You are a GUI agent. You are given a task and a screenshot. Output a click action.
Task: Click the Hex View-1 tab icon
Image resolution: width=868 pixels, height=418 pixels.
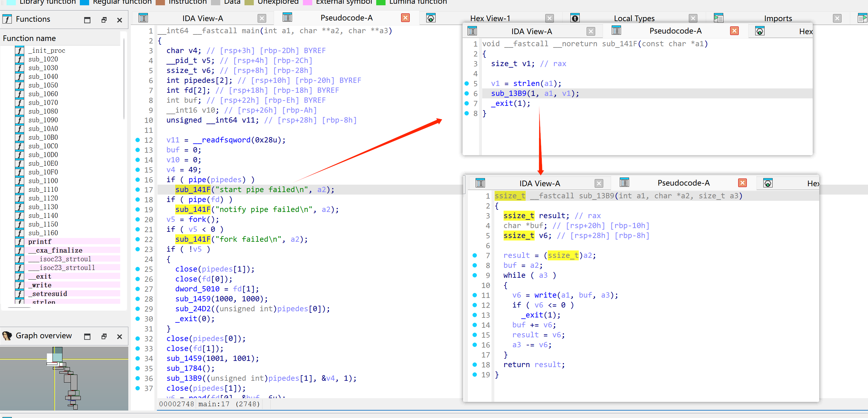[x=431, y=18]
